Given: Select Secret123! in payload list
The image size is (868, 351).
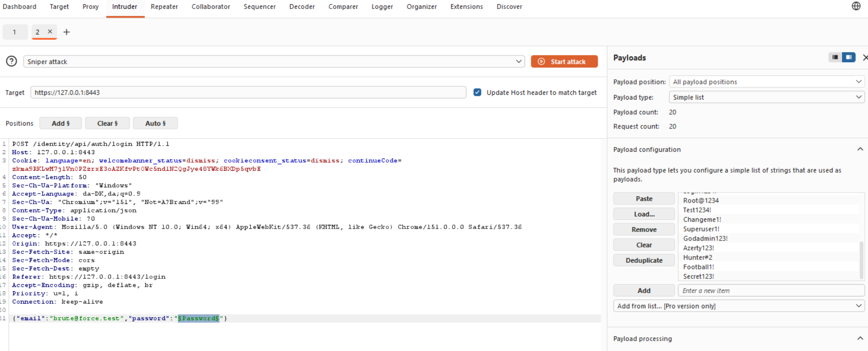Looking at the screenshot, I should pos(698,276).
